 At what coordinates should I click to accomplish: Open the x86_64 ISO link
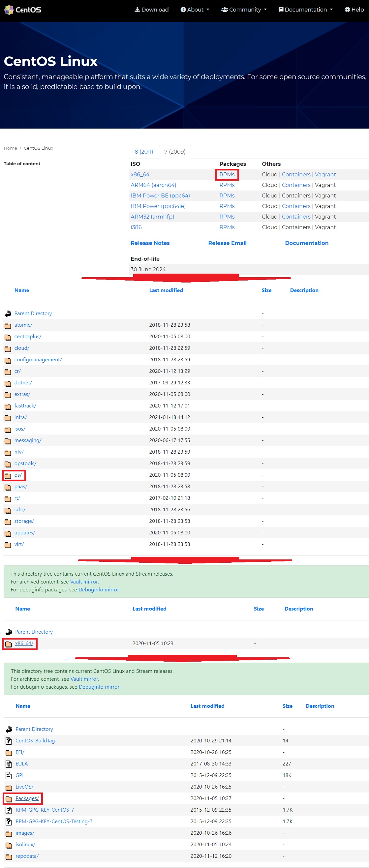pos(140,174)
